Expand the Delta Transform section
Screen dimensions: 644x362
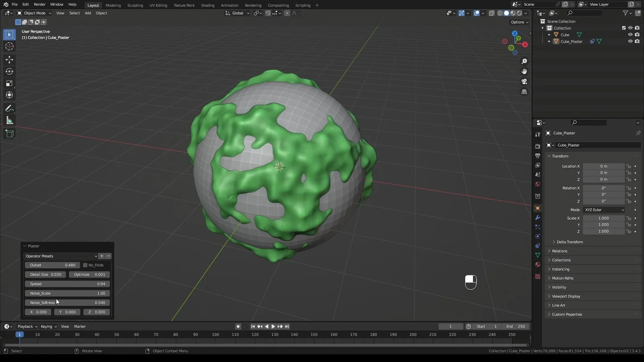[569, 242]
